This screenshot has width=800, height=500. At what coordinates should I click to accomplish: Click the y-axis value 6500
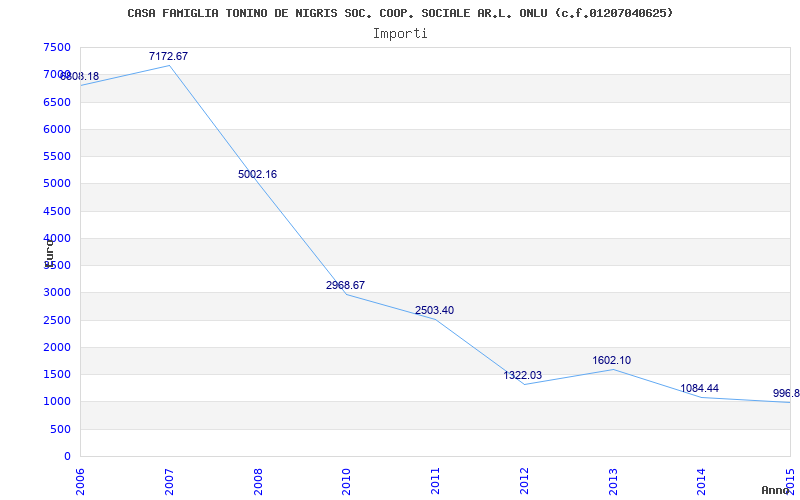point(57,102)
